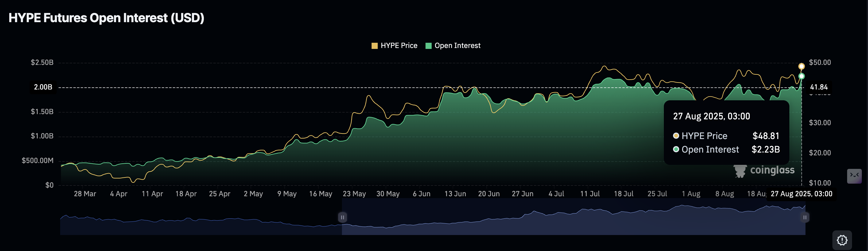Click the green dot in tooltip Open Interest row

[675, 149]
